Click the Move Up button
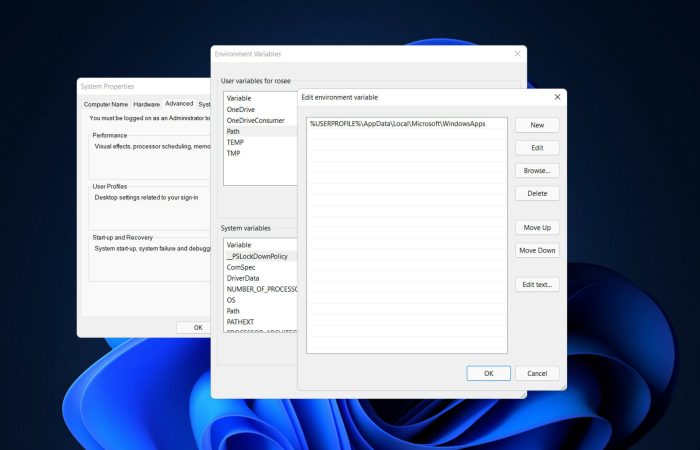Screen dimensions: 700x450 (x=537, y=228)
